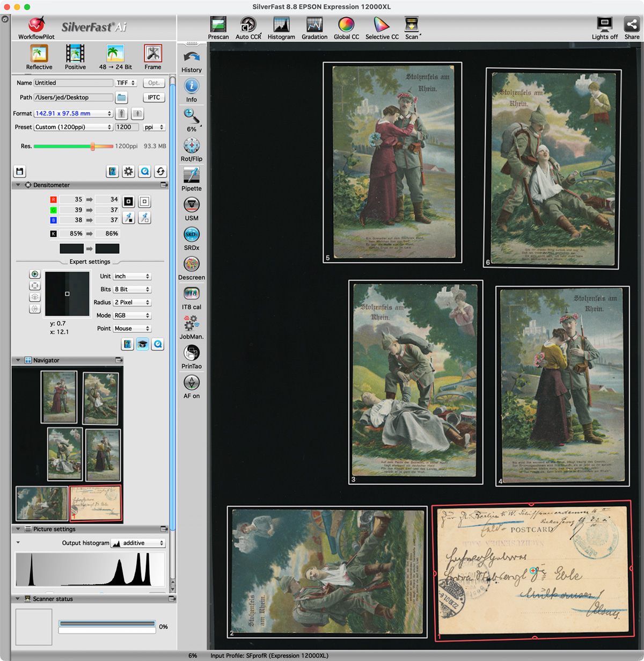Collapse the Picture settings panel
This screenshot has width=644, height=661.
[x=18, y=529]
